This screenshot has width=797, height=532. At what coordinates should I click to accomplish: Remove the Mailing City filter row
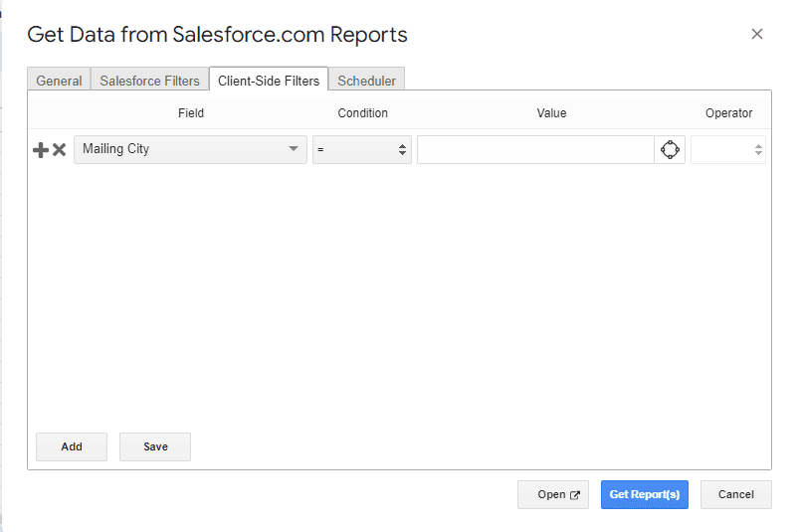59,150
